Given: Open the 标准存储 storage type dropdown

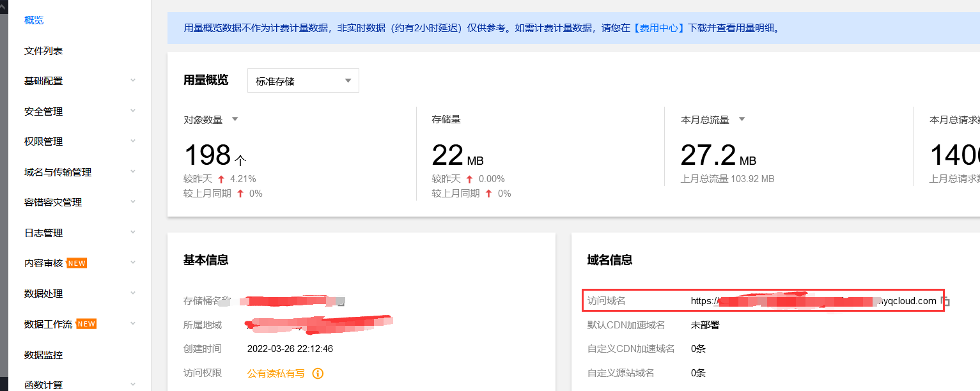Looking at the screenshot, I should tap(303, 80).
